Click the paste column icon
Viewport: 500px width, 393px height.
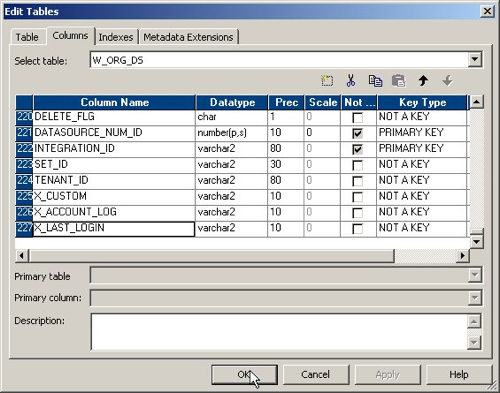(x=399, y=81)
